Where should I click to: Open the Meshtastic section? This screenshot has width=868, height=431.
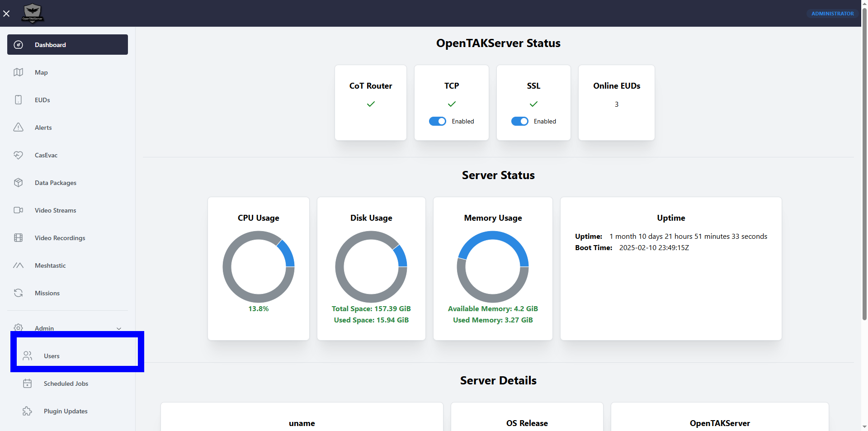pos(67,265)
